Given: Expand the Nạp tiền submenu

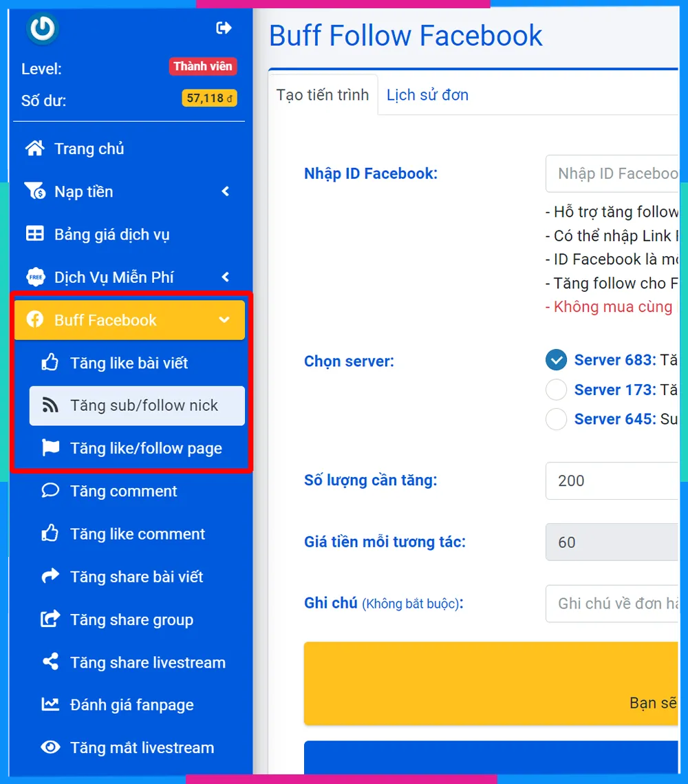Looking at the screenshot, I should (x=225, y=191).
